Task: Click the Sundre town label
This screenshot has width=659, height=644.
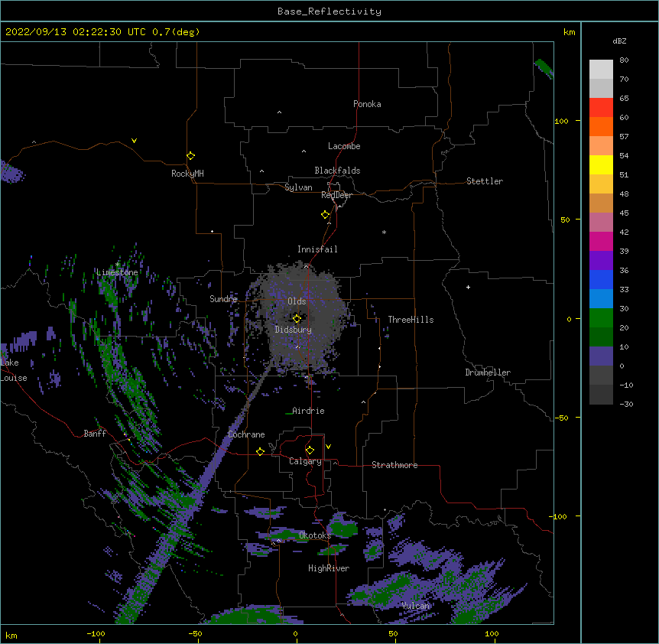Action: 223,299
